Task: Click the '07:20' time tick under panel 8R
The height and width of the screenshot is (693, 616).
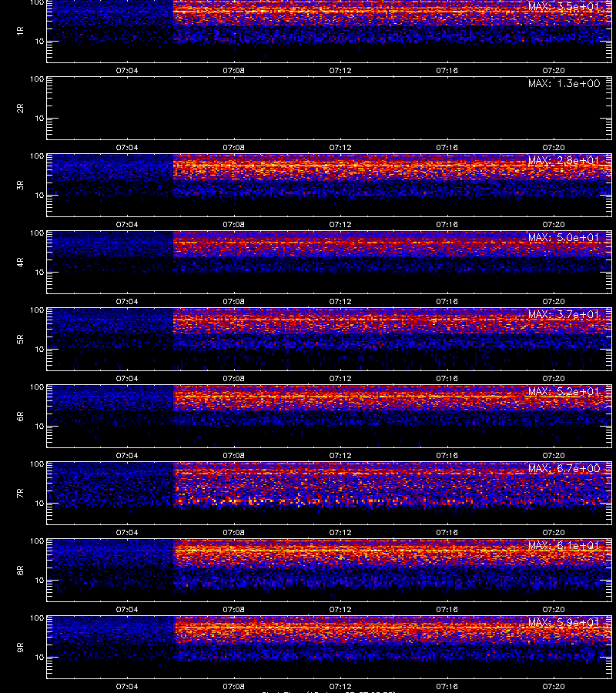Action: [554, 610]
